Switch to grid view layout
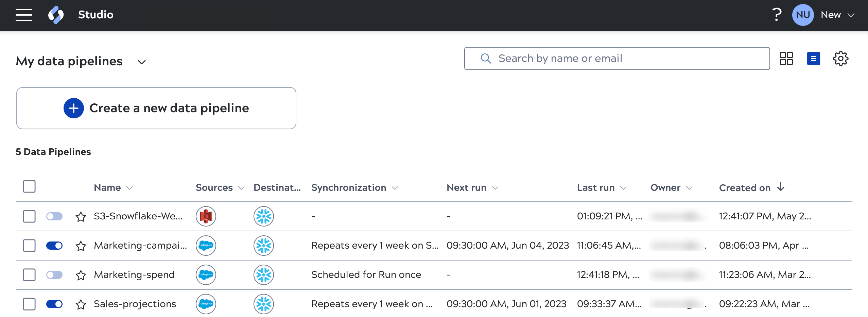Screen dimensions: 868x317 tap(787, 59)
